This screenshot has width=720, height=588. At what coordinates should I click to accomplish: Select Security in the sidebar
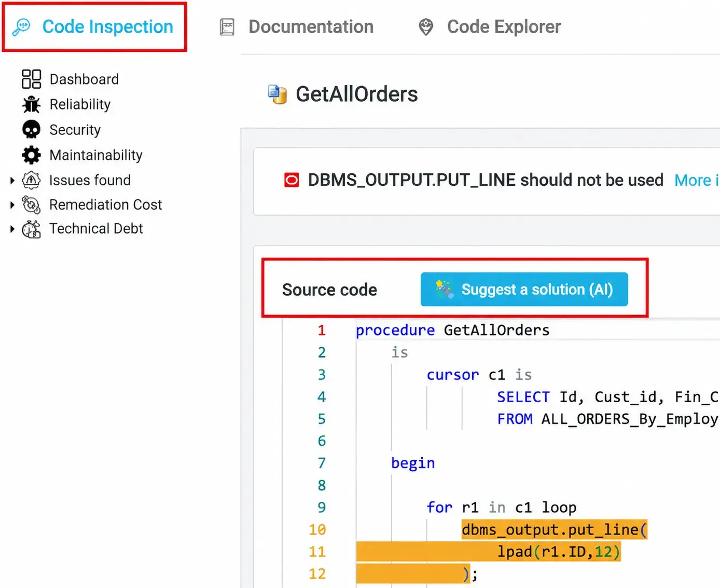coord(75,130)
